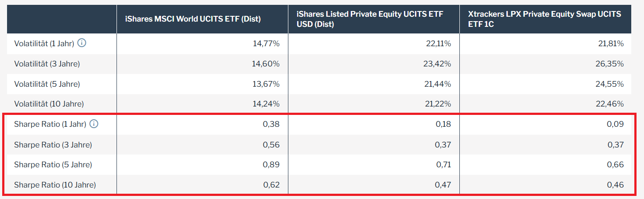Screen dimensions: 644x199
Task: Select the Sharpe Ratio (1 Jahr) label
Action: 50,124
